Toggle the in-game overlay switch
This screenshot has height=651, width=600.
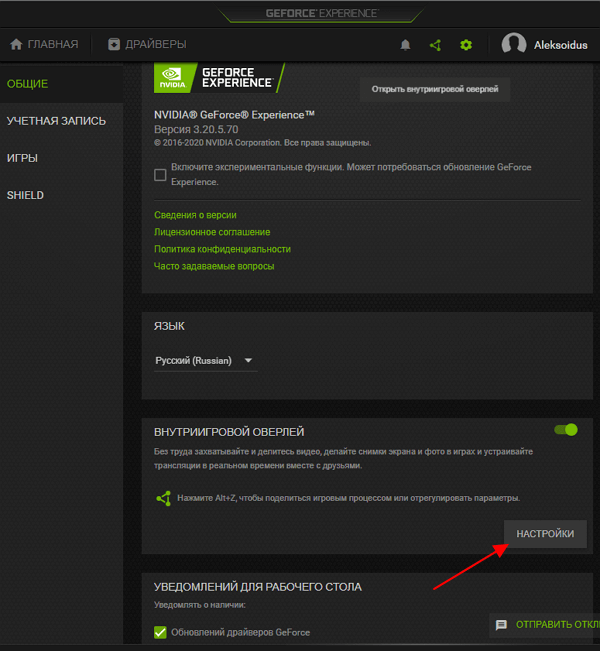point(566,430)
